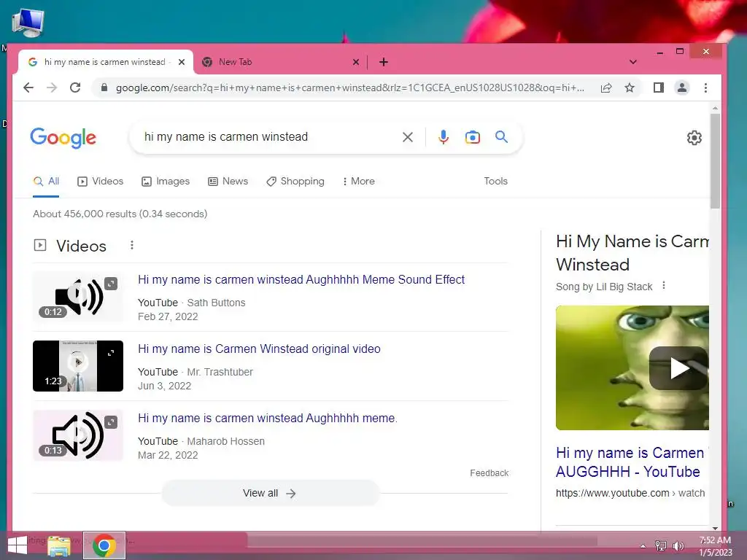Open the Chrome three-dot menu
Screen dimensions: 747x560
[705, 87]
